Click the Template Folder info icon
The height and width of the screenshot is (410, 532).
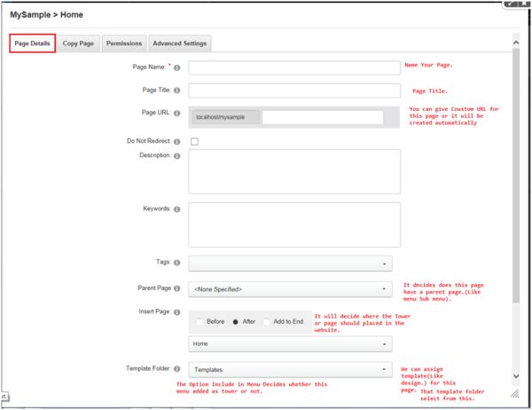pos(176,369)
